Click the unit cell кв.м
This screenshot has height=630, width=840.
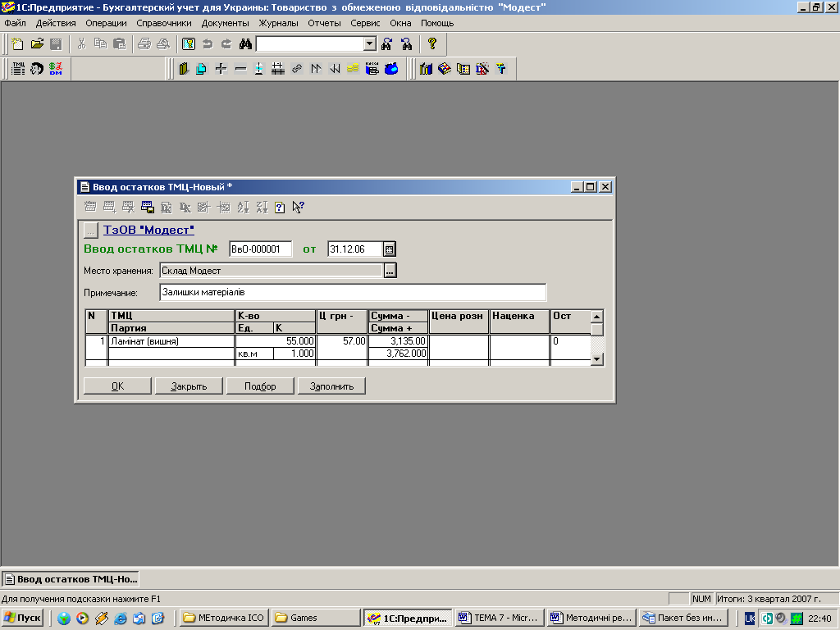tap(254, 354)
